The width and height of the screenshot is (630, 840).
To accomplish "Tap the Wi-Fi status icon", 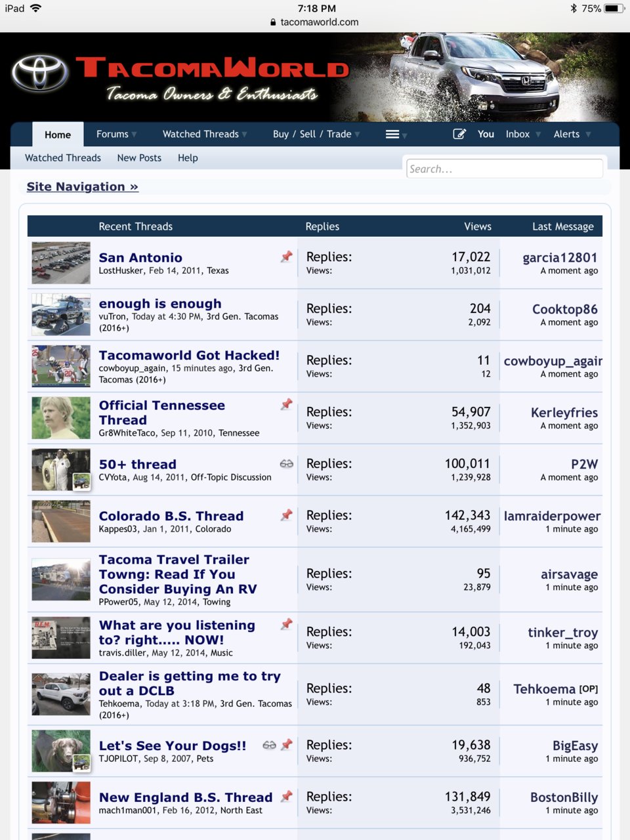I will [x=35, y=8].
